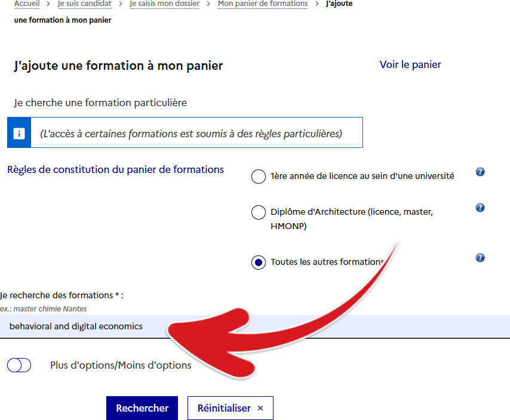Image resolution: width=510 pixels, height=420 pixels.
Task: Select 'Diplôme d'Architecture' radio button
Action: click(259, 212)
